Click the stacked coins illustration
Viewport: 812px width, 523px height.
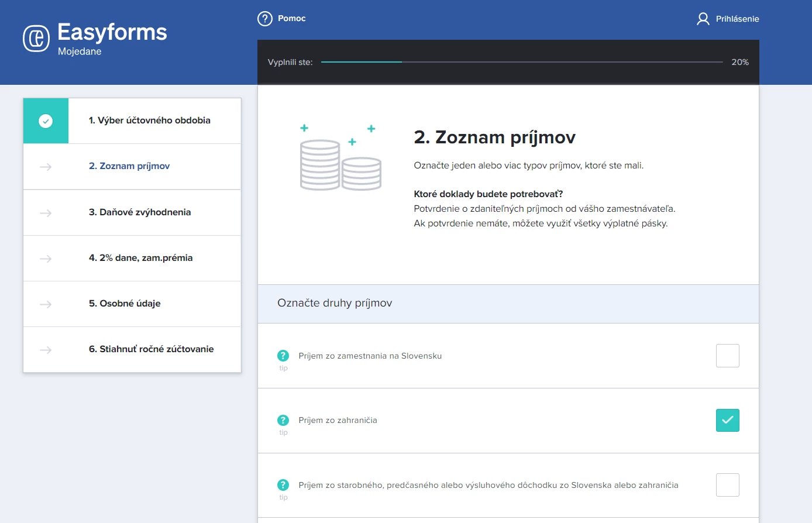pyautogui.click(x=340, y=159)
